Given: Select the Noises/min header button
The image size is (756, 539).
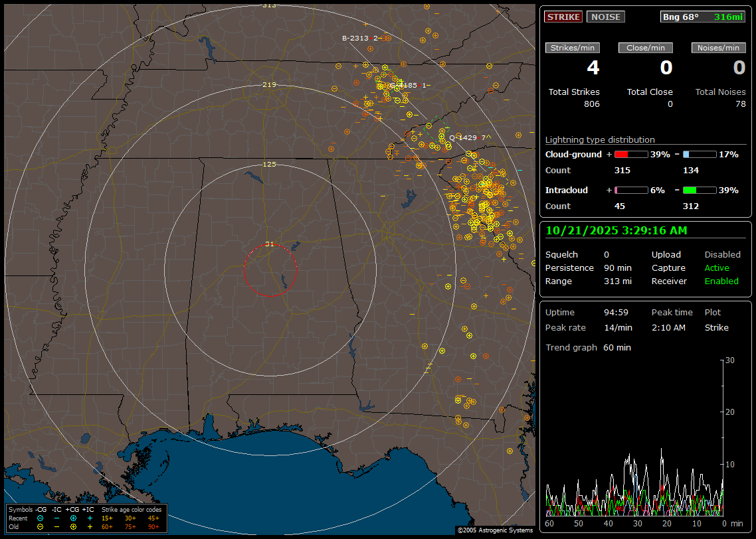Looking at the screenshot, I should pos(719,48).
